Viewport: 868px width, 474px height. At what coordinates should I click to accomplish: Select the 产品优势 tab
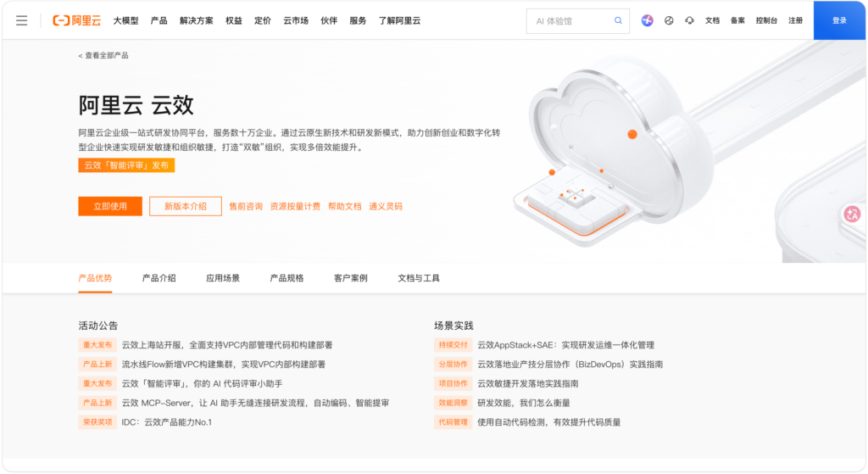coord(95,278)
